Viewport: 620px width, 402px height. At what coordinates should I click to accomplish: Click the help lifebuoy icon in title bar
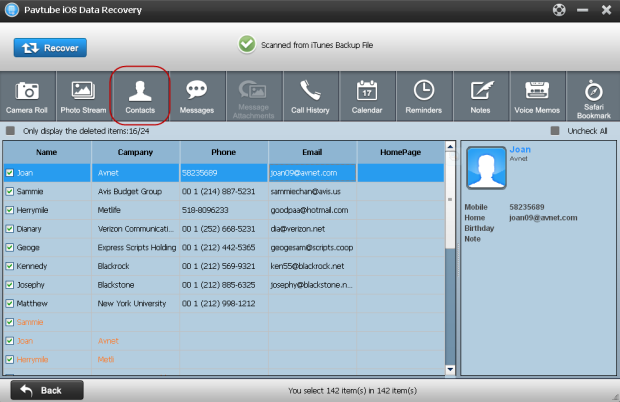point(559,9)
